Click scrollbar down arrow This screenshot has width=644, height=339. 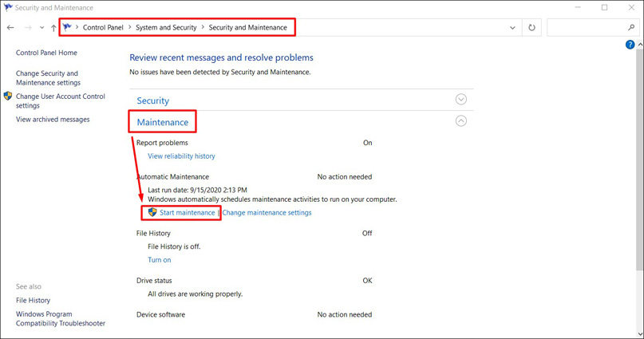pos(640,334)
